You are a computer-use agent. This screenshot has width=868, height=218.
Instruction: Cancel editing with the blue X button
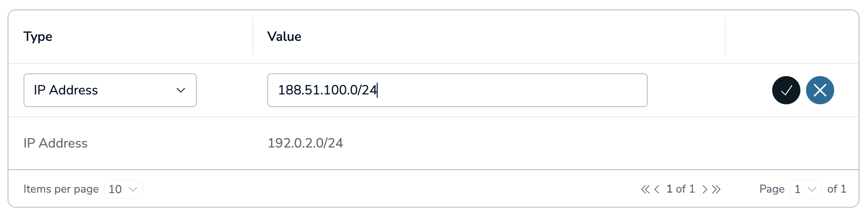(x=820, y=90)
